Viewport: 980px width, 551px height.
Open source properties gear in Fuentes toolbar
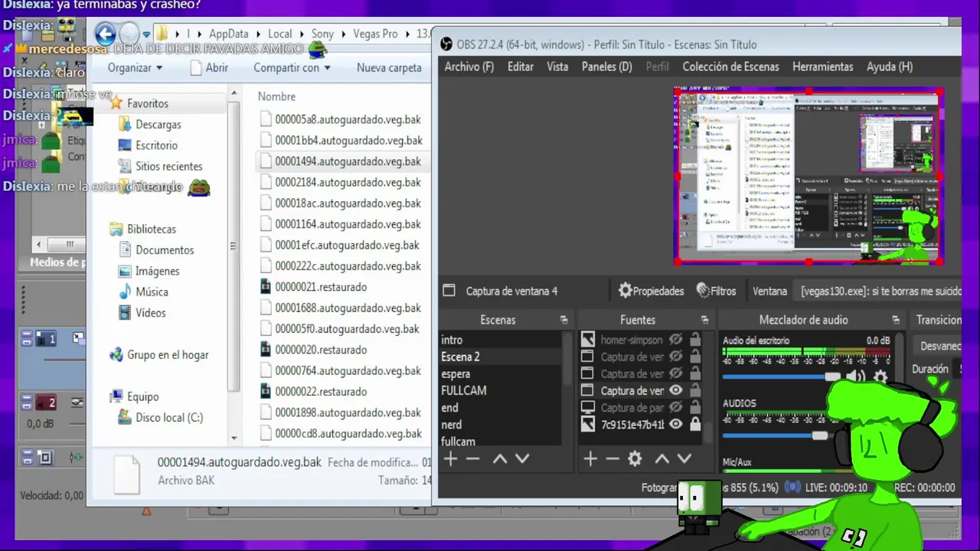click(635, 459)
